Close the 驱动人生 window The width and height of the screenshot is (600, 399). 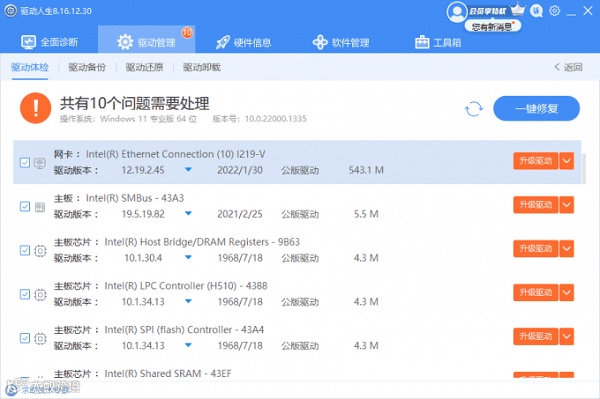coord(588,11)
